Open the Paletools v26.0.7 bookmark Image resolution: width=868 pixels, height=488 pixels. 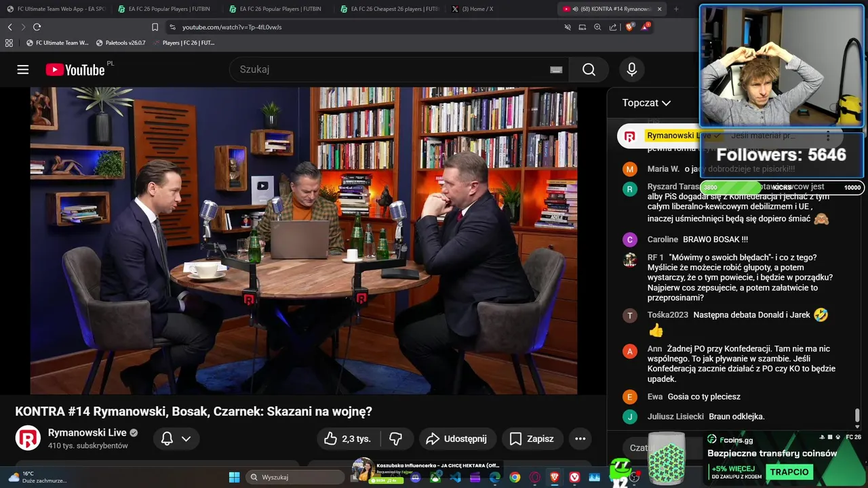pyautogui.click(x=121, y=43)
